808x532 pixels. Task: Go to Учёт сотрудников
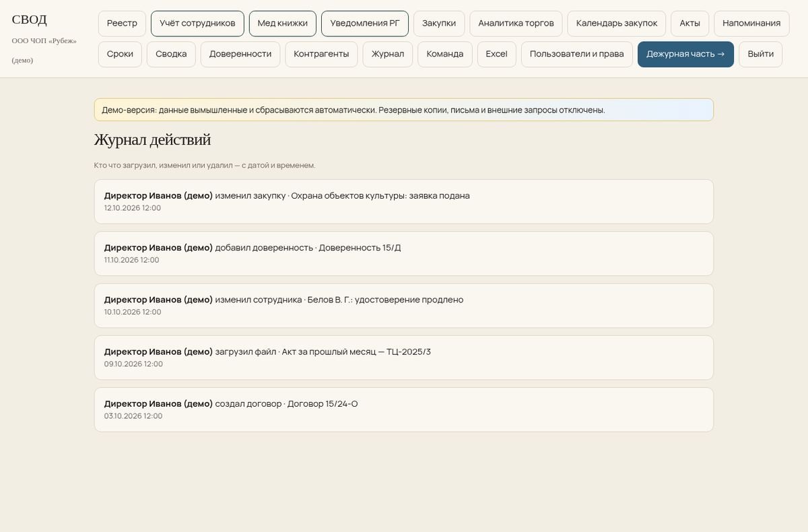click(197, 23)
